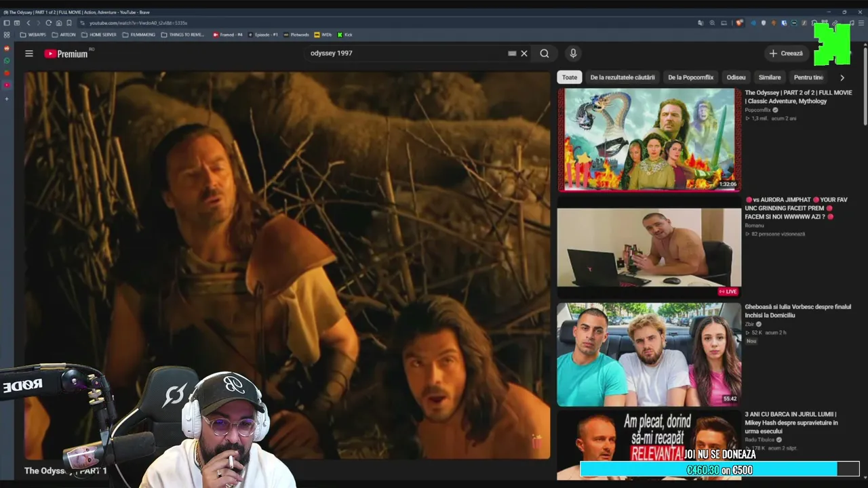This screenshot has width=868, height=488.
Task: Open the HOME SERVER bookmarks folder
Action: (99, 35)
